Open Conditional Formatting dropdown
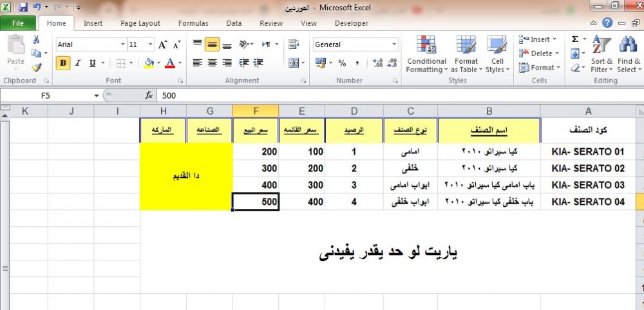 (x=427, y=55)
